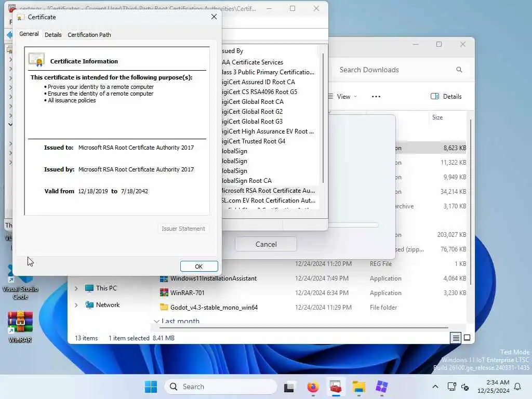
Task: Expand This PC in navigation pane
Action: coord(76,288)
